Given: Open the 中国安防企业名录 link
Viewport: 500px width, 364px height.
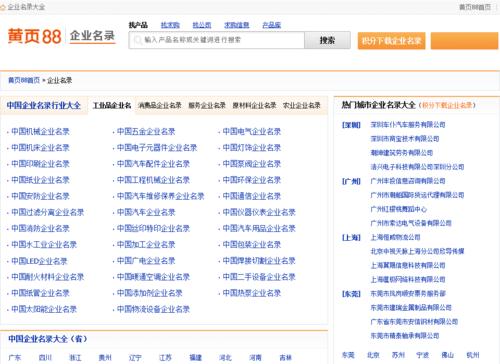Looking at the screenshot, I should 40,196.
